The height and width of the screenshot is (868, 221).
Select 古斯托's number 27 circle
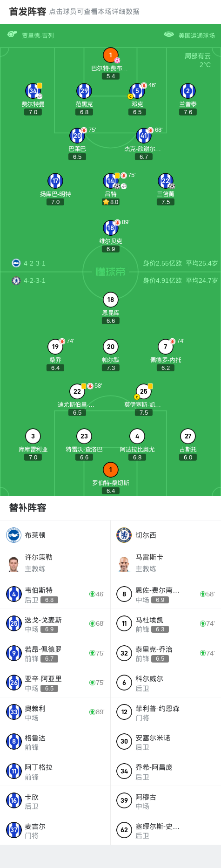click(x=188, y=436)
